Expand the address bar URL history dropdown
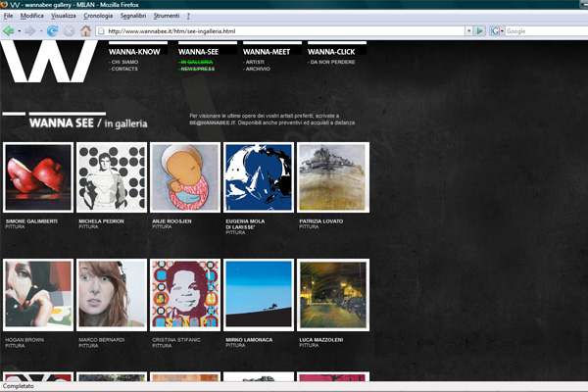The width and height of the screenshot is (588, 392). tap(468, 31)
